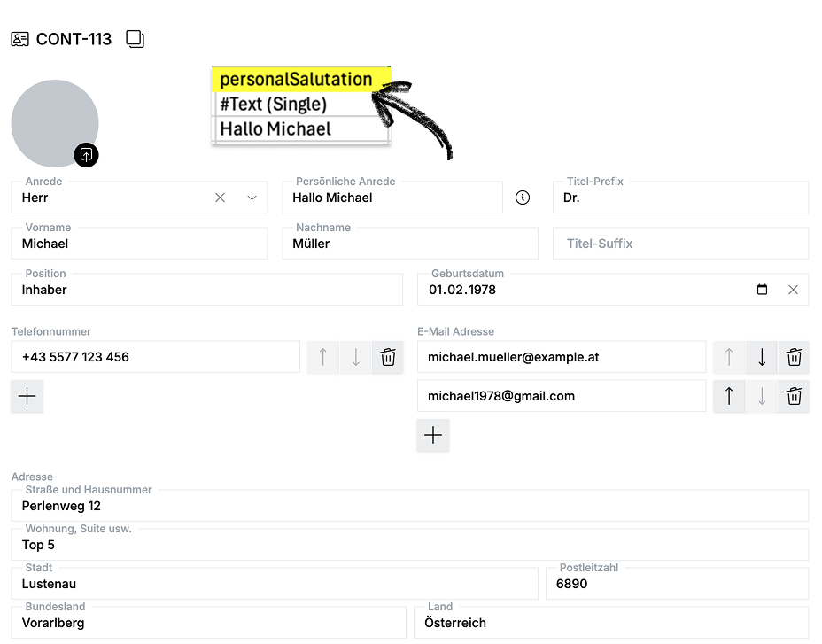The height and width of the screenshot is (644, 822).
Task: Copy the CONT-113 contact ID
Action: [136, 39]
